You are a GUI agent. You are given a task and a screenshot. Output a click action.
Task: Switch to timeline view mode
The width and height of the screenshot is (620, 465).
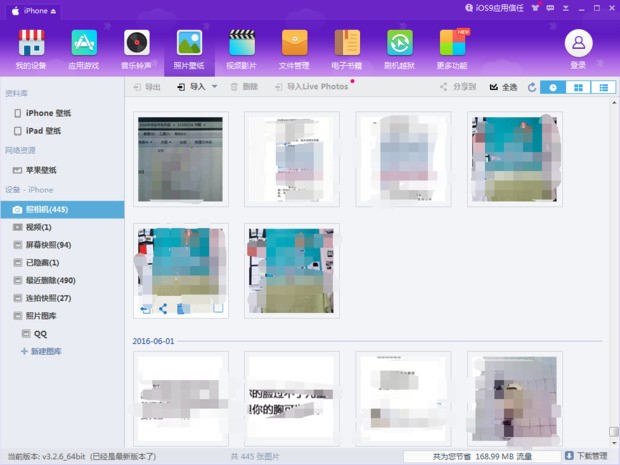(x=553, y=87)
